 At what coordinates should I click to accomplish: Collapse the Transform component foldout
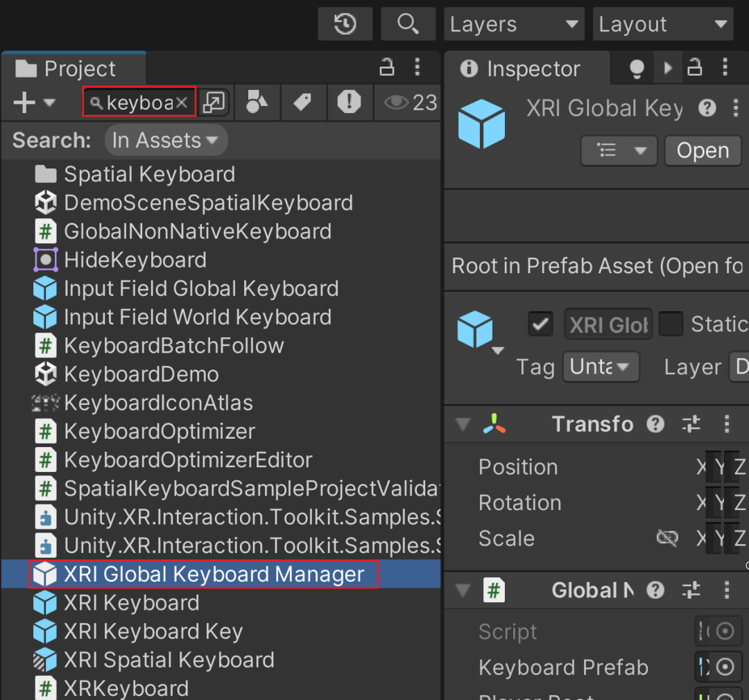coord(463,423)
